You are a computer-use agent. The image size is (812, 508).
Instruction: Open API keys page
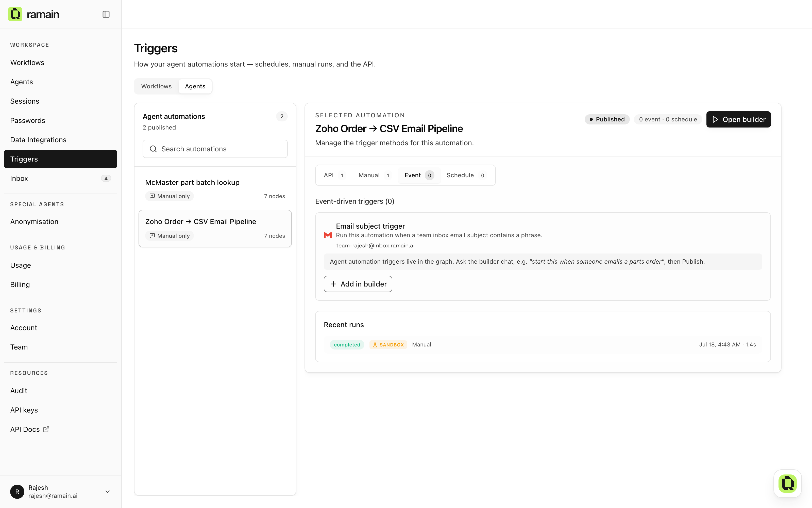(x=60, y=410)
